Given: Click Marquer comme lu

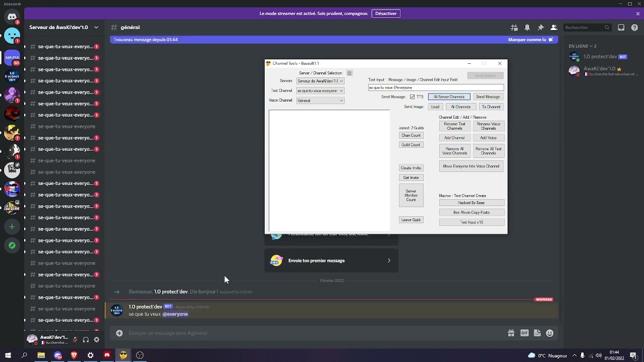Looking at the screenshot, I should 530,40.
